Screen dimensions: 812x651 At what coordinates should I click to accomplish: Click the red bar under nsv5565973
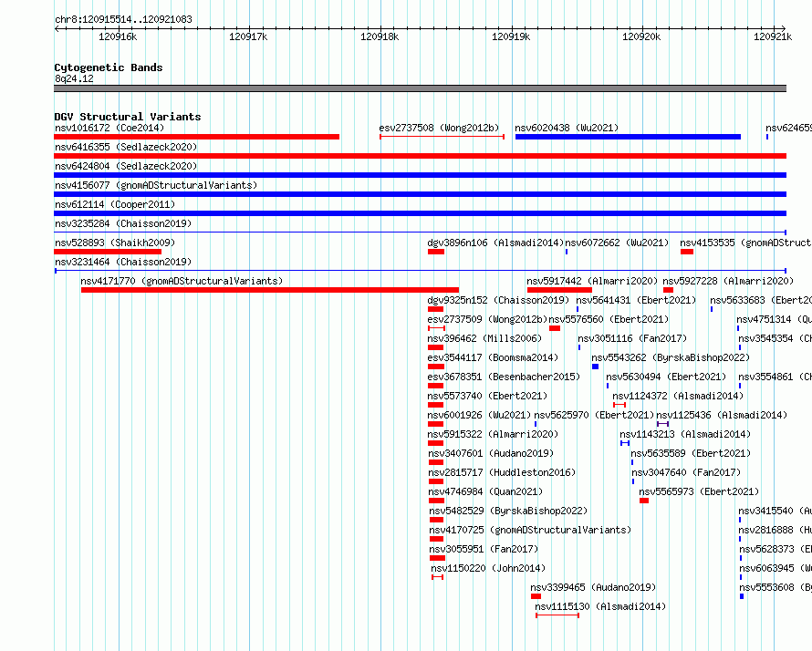(644, 501)
